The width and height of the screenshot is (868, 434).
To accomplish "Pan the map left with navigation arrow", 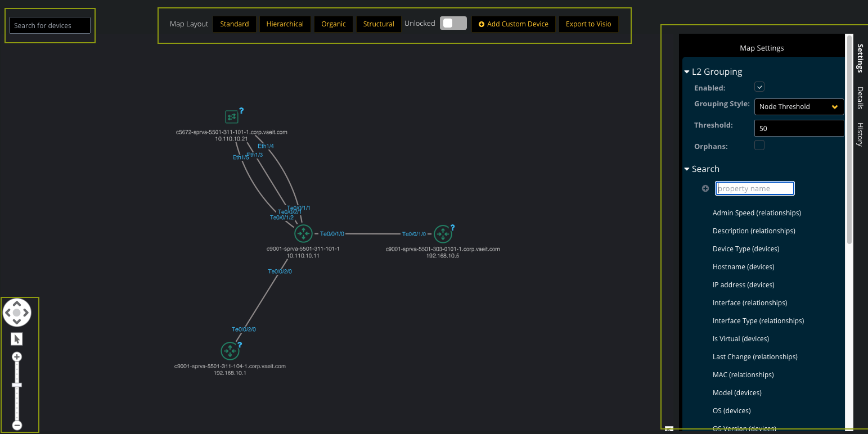I will [8, 313].
